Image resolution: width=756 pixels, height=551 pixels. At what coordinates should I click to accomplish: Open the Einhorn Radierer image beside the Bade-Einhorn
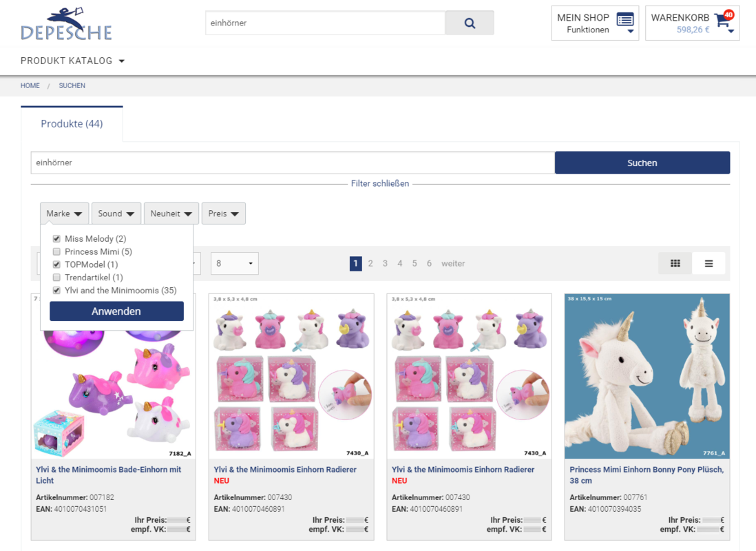tap(291, 376)
